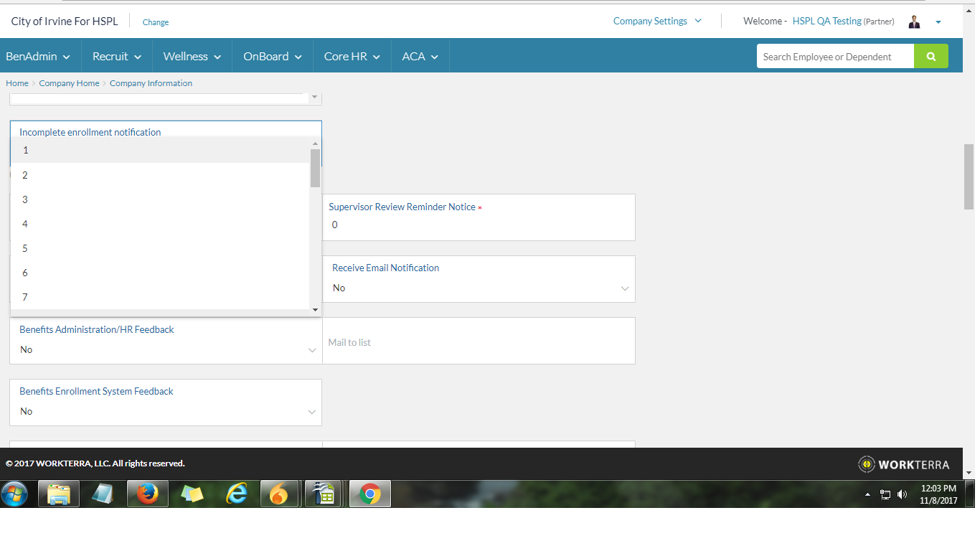The height and width of the screenshot is (551, 980).
Task: Go to Company Home breadcrumb link
Action: tap(69, 83)
